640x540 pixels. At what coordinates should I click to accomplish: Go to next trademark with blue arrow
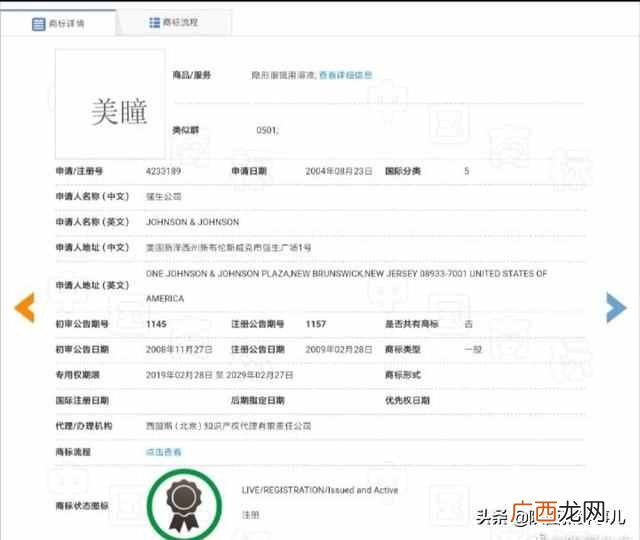(616, 308)
